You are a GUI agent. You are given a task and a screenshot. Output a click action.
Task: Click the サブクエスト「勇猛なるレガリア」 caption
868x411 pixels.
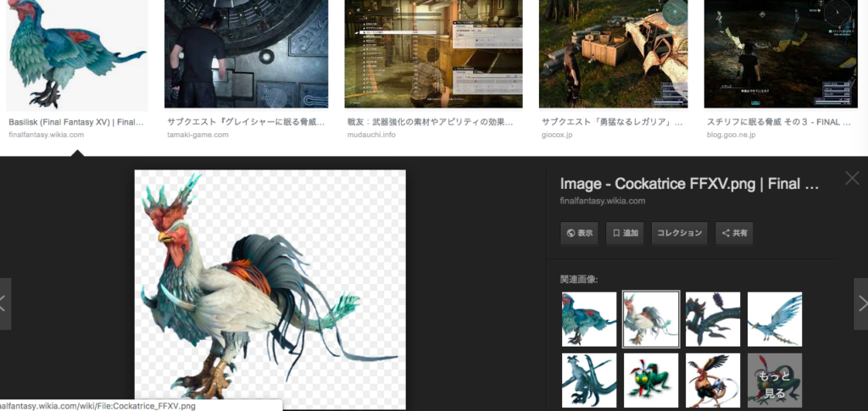[612, 122]
